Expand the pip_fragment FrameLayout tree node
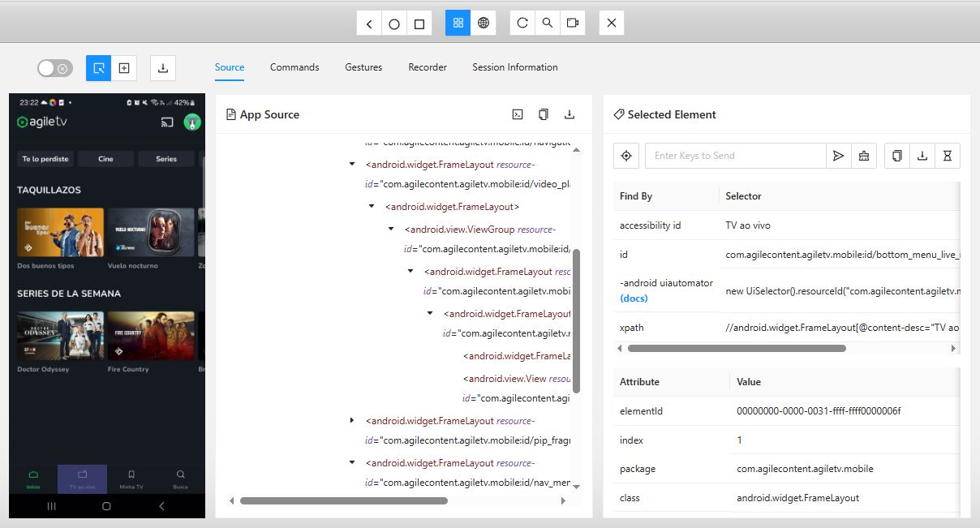The image size is (980, 528). 352,421
